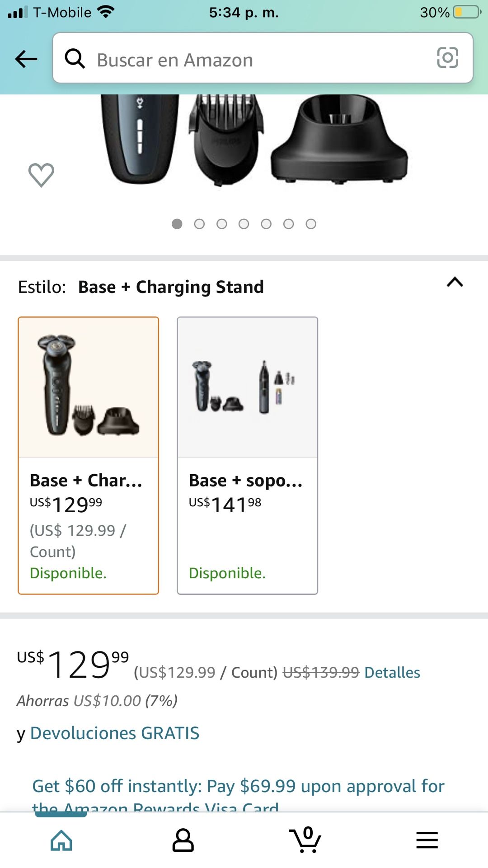Select Base + Charging Stand style option
The image size is (488, 868).
89,455
